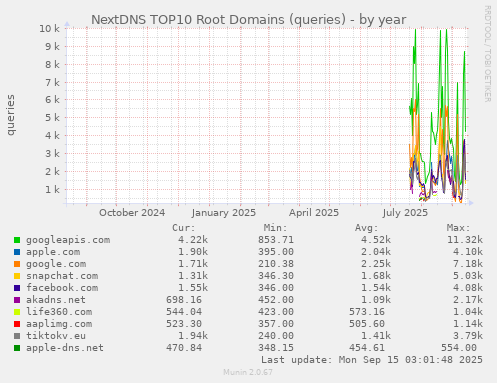
Task: Click the 5 k y-axis label
Action: click(53, 118)
